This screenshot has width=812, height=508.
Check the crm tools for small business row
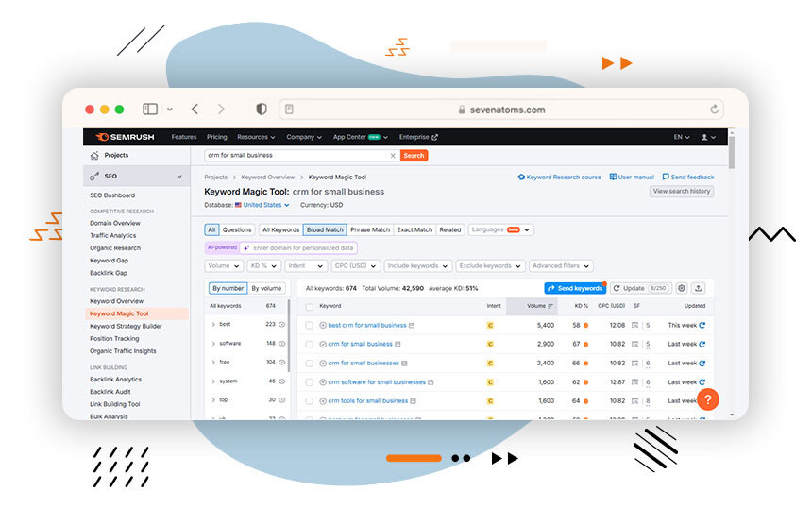(x=309, y=400)
